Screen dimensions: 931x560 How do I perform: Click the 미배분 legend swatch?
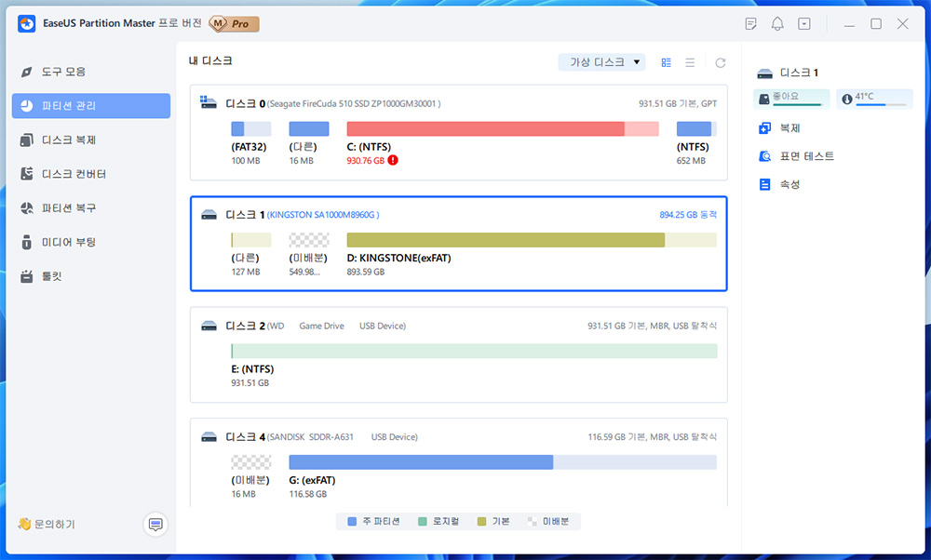(532, 522)
